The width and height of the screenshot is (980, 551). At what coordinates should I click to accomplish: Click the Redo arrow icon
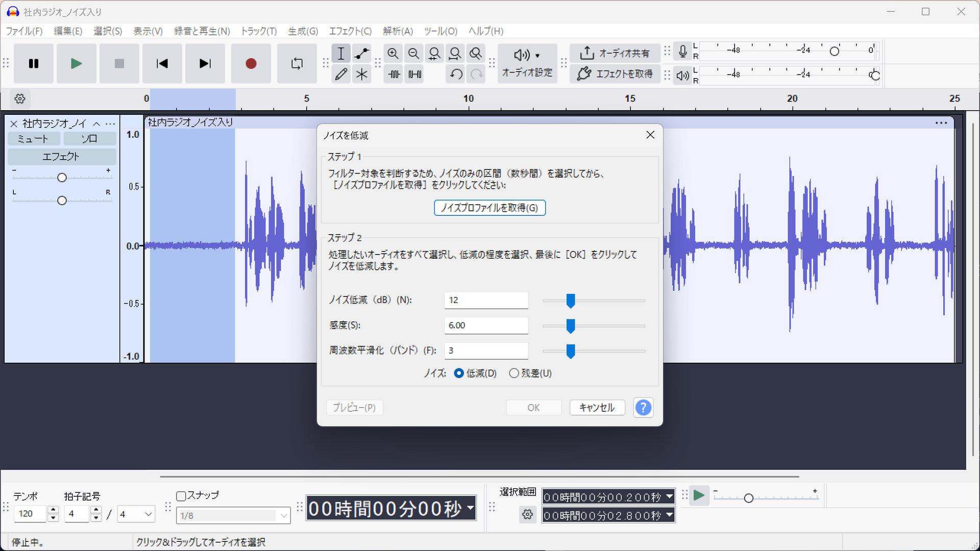pos(476,74)
